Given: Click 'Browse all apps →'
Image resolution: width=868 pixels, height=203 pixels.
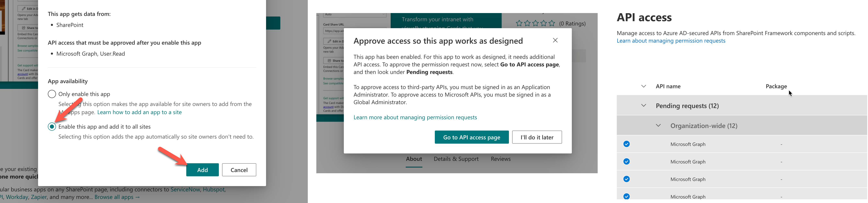Looking at the screenshot, I should point(117,197).
